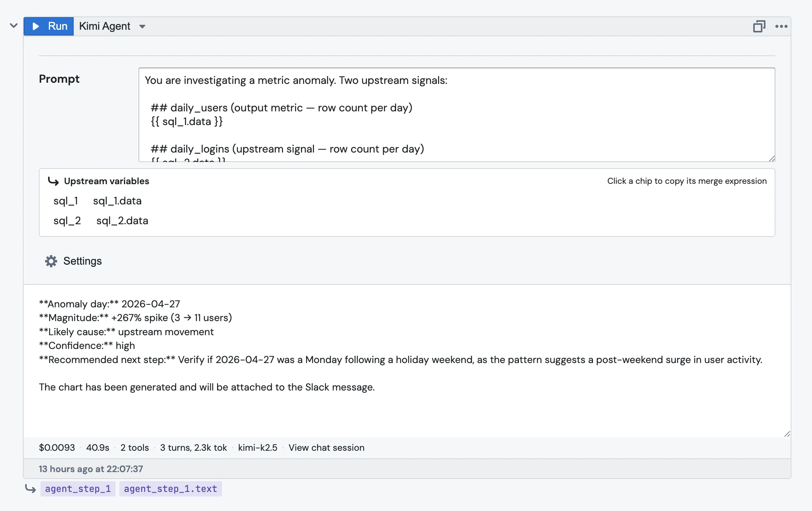Click the '## daily_logins' prompt line
Viewport: 812px width, 511px height.
[x=287, y=149]
